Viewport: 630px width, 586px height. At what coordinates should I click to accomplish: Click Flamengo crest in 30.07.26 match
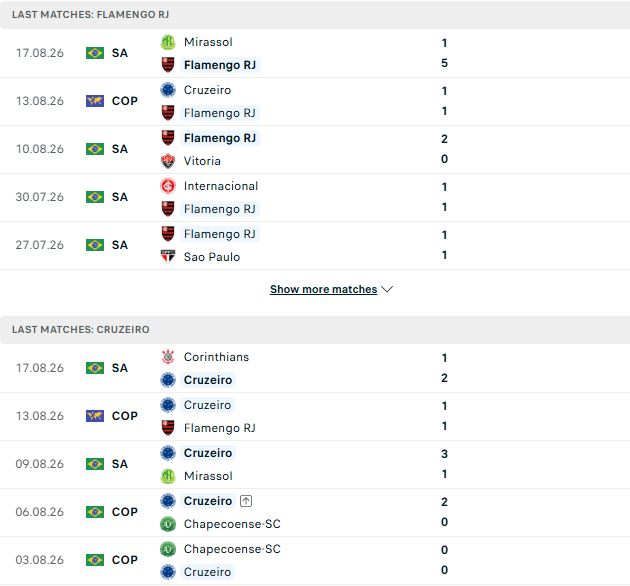point(168,209)
